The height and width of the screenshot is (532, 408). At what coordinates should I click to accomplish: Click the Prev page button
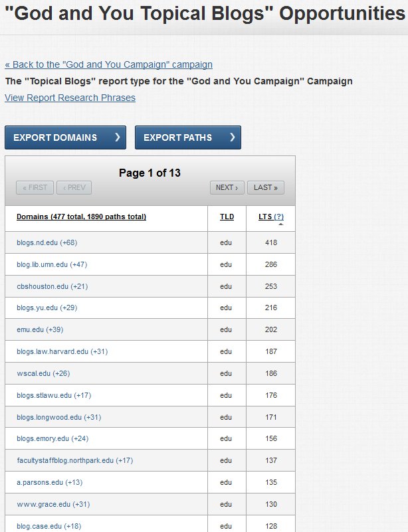pyautogui.click(x=74, y=187)
